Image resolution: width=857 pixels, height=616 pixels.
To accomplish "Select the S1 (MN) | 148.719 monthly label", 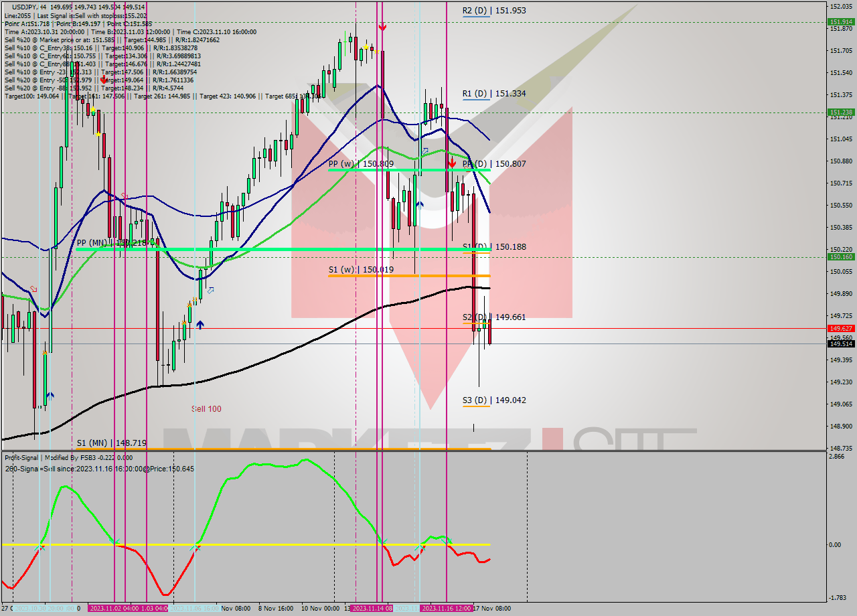I will [111, 443].
